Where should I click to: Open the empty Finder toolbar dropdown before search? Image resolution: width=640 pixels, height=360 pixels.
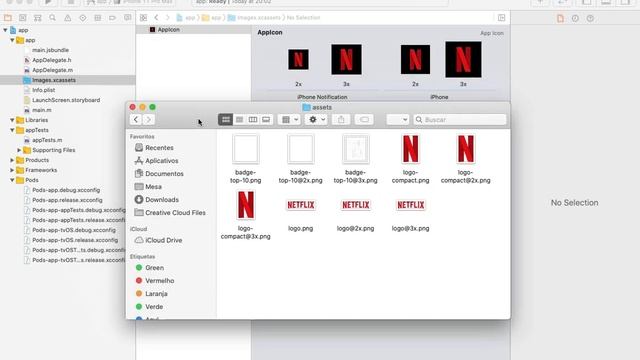pyautogui.click(x=398, y=120)
